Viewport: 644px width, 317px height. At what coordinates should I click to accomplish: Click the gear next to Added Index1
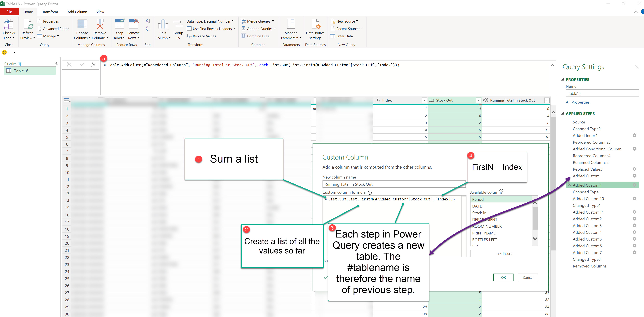[x=634, y=135]
